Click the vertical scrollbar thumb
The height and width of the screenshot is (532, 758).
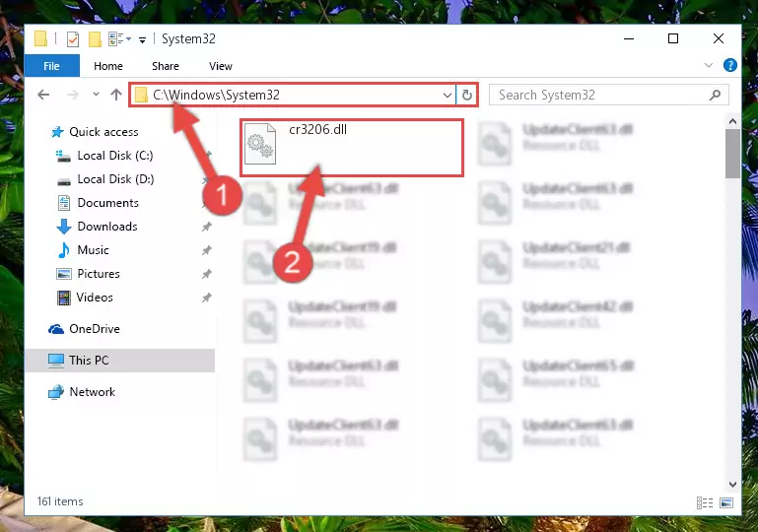pyautogui.click(x=732, y=154)
